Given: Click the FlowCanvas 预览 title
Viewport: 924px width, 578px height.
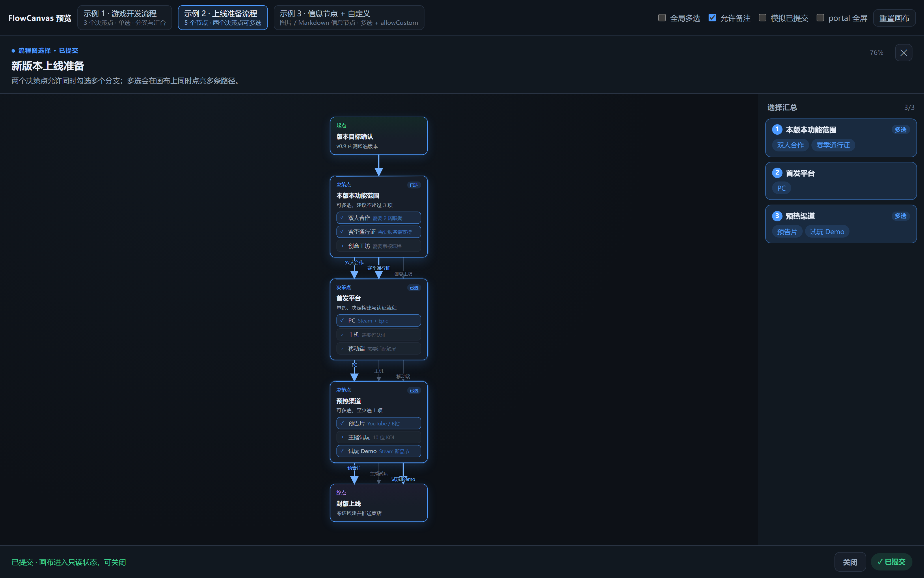Looking at the screenshot, I should point(40,18).
